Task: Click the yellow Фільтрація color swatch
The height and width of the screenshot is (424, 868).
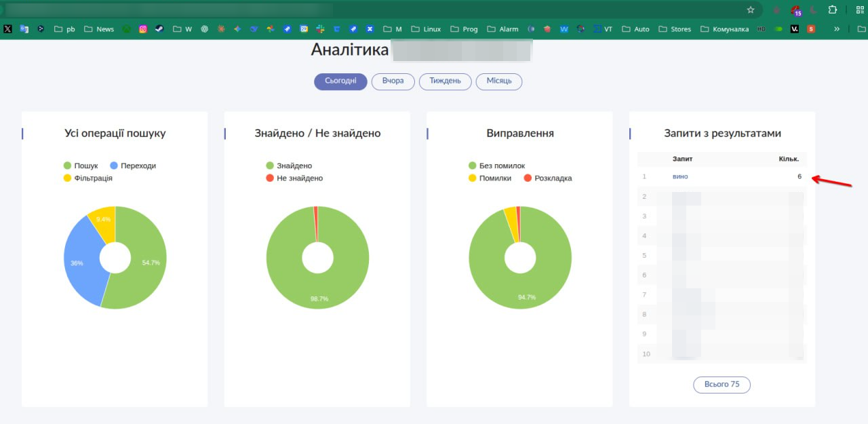Action: pyautogui.click(x=66, y=178)
